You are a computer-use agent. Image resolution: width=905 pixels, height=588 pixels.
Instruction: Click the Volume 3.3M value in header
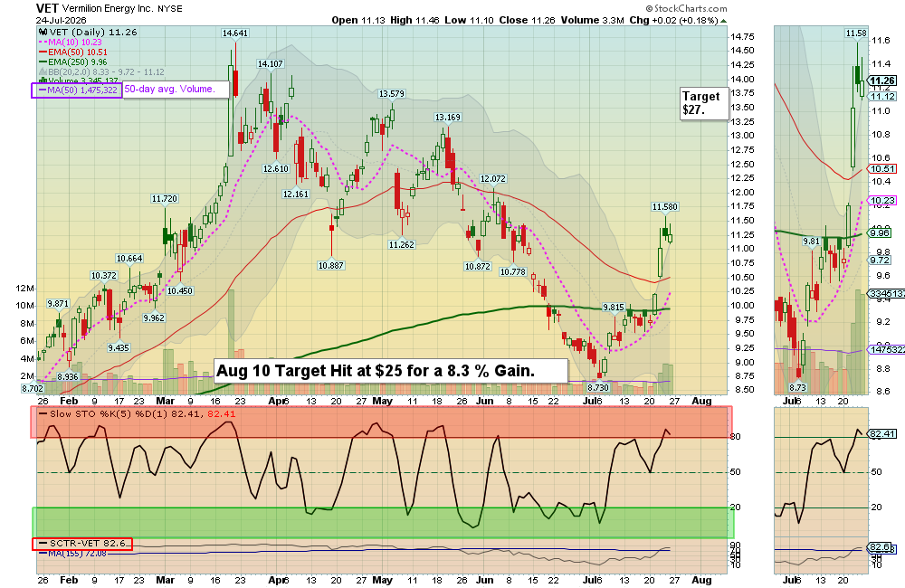[592, 20]
